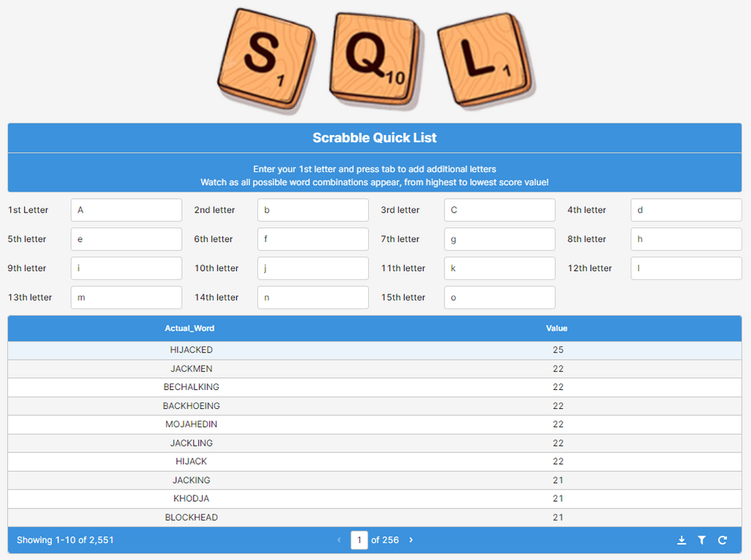
Task: Go to previous page with left chevron
Action: [x=339, y=540]
